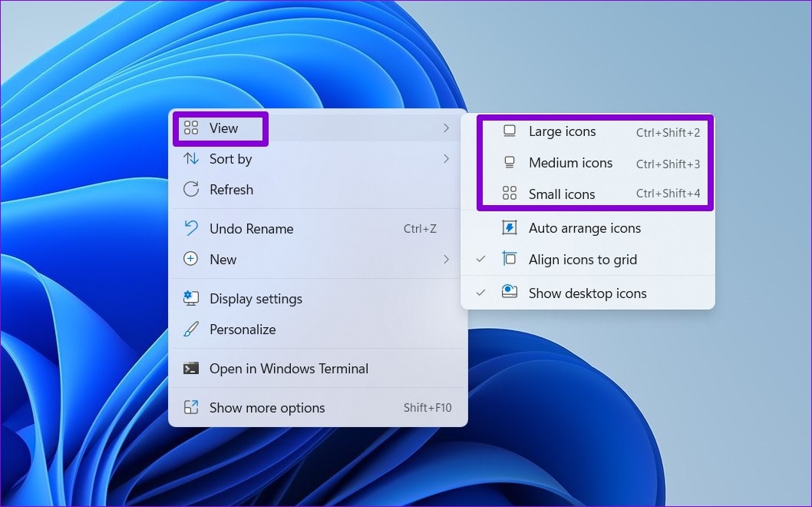Select Small icons view size
Screen dimensions: 812x507
[588, 194]
